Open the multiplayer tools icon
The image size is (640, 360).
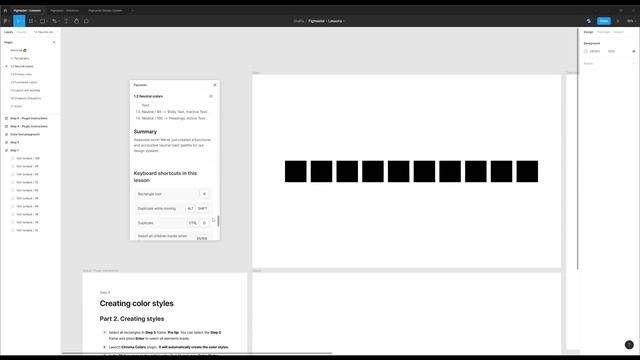click(589, 21)
